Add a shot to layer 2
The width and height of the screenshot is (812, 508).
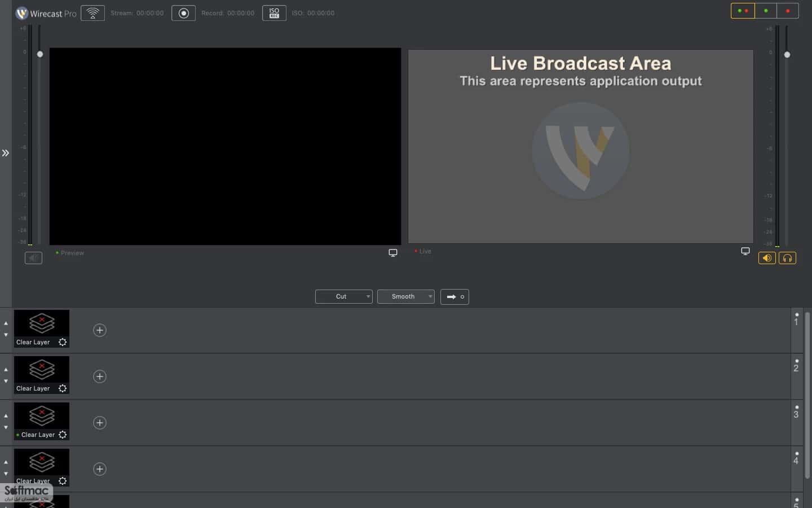click(100, 376)
